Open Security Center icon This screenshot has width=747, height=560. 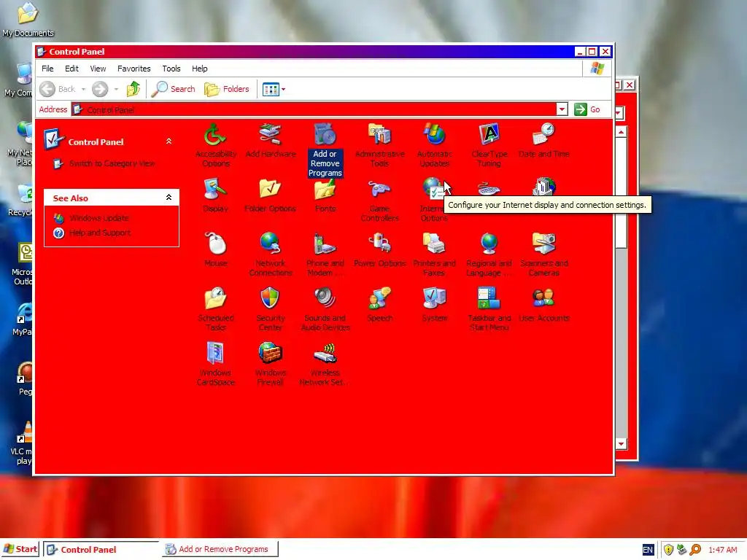[x=270, y=298]
